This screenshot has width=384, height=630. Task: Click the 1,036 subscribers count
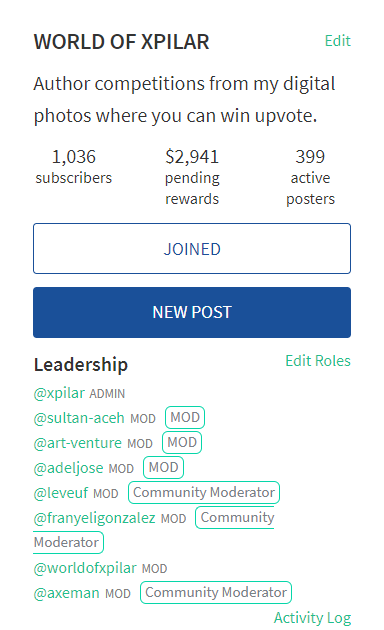click(x=74, y=166)
